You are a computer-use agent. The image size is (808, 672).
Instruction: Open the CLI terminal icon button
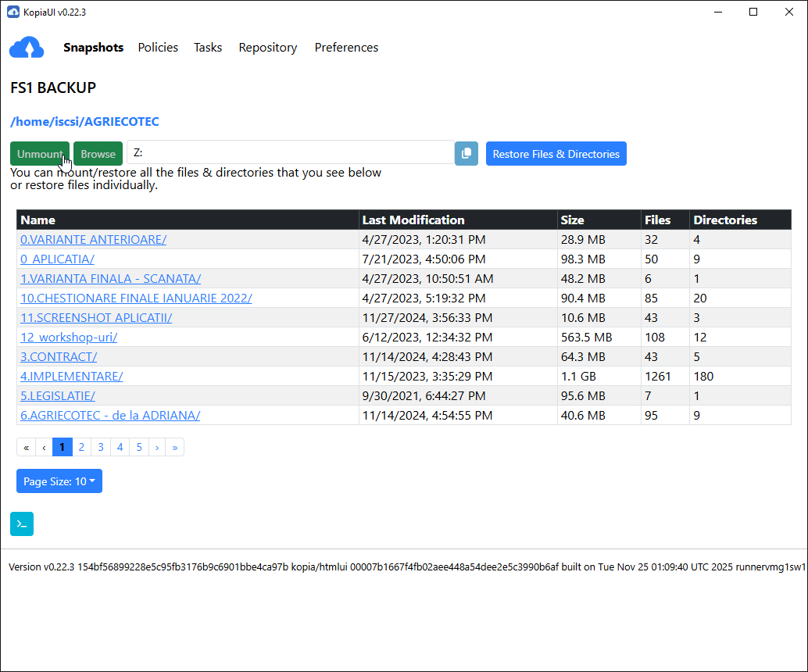pyautogui.click(x=22, y=524)
